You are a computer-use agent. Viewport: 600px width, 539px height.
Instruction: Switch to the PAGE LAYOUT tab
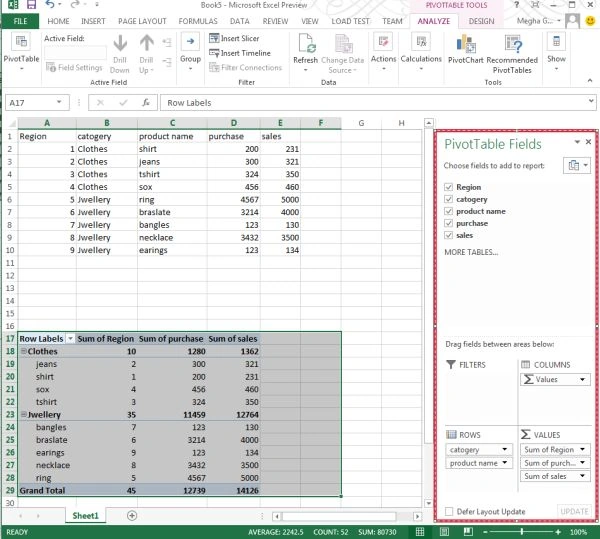click(x=142, y=21)
